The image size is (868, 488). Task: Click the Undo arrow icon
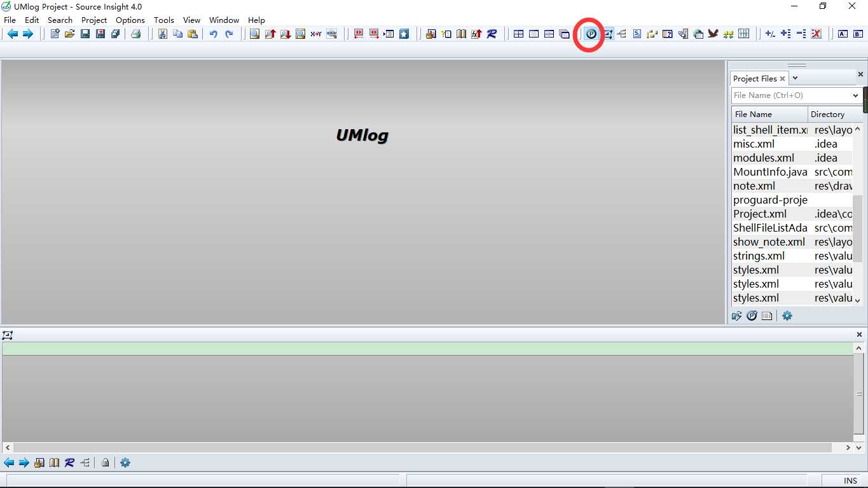tap(213, 34)
